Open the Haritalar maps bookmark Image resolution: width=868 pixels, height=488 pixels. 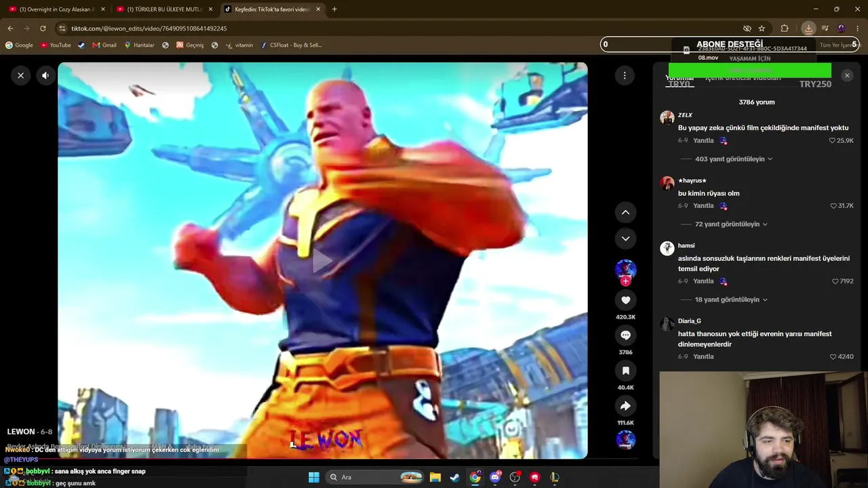[x=139, y=45]
